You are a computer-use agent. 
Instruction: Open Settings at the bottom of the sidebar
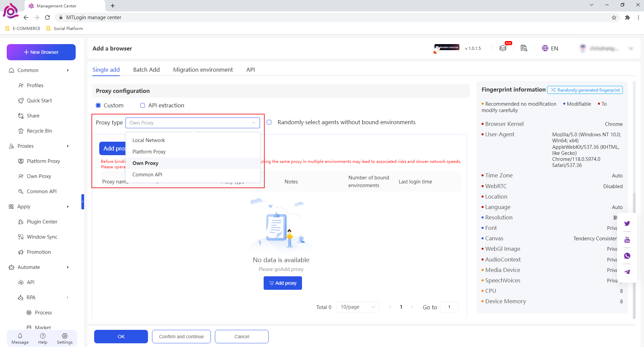[x=65, y=339]
